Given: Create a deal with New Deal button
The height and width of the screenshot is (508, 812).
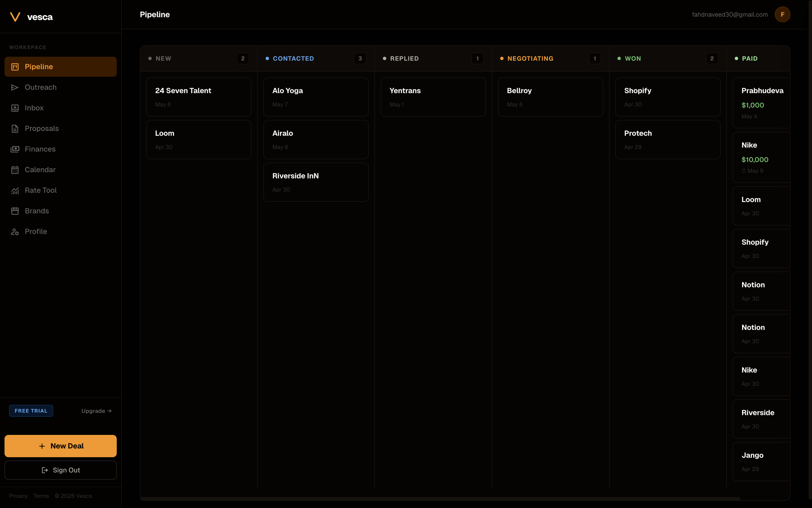Looking at the screenshot, I should 60,446.
